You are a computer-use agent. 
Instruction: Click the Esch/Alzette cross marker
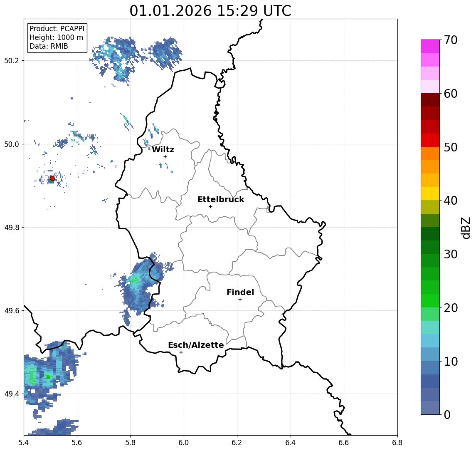(x=181, y=352)
